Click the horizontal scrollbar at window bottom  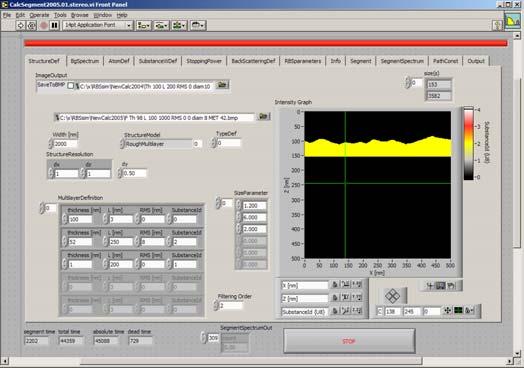(x=251, y=361)
